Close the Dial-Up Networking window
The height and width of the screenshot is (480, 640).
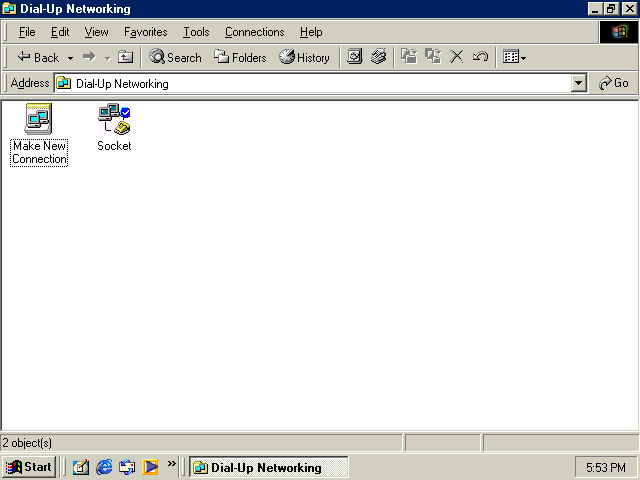(x=629, y=9)
